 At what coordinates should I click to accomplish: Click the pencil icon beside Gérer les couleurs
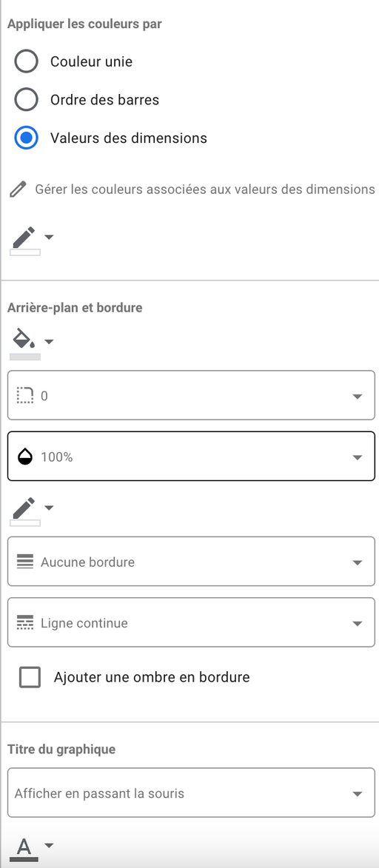(x=19, y=189)
